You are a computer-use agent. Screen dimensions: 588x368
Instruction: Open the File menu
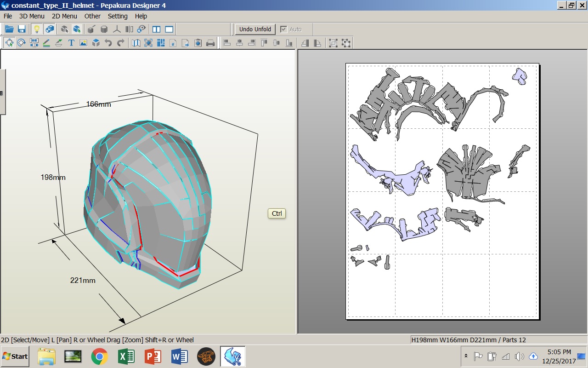[x=8, y=16]
